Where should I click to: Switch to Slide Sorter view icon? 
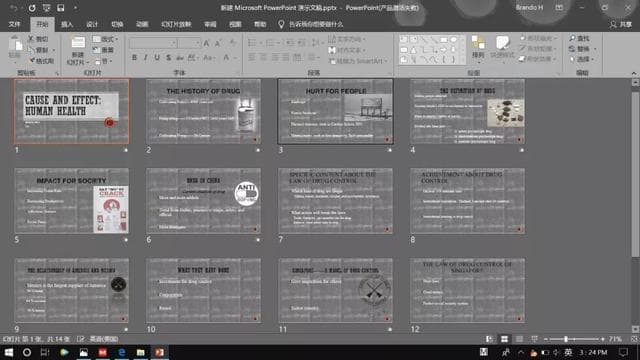(504, 339)
